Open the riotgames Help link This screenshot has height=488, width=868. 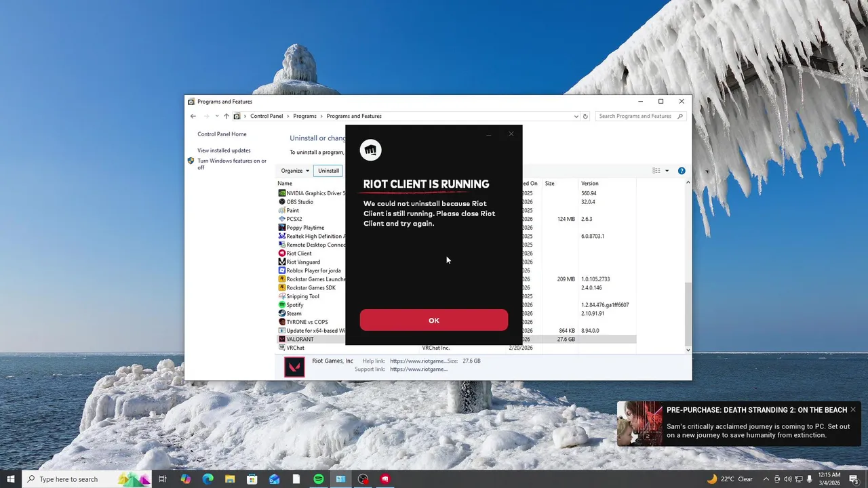[418, 361]
